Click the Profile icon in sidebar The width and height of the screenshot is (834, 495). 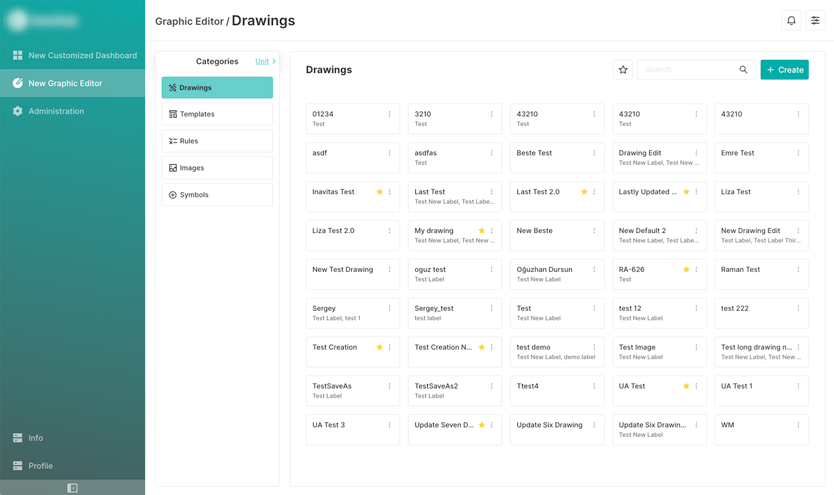tap(17, 466)
